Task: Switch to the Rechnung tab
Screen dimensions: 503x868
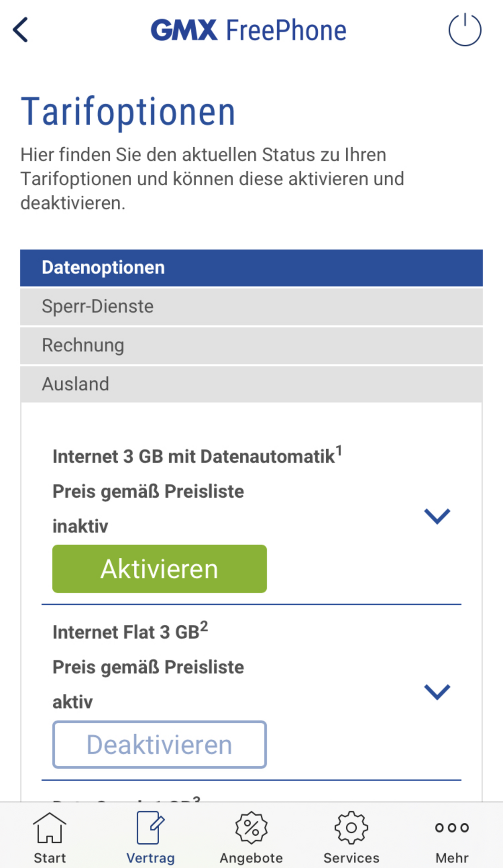Action: 251,346
